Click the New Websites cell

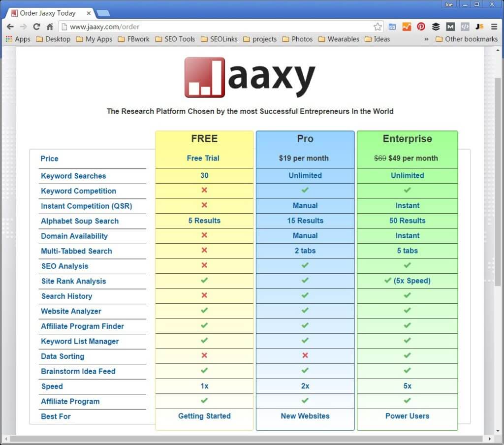tap(305, 416)
